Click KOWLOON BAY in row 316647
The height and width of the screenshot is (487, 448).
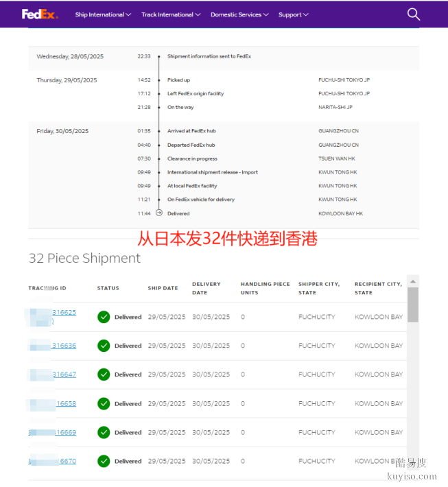pyautogui.click(x=379, y=375)
